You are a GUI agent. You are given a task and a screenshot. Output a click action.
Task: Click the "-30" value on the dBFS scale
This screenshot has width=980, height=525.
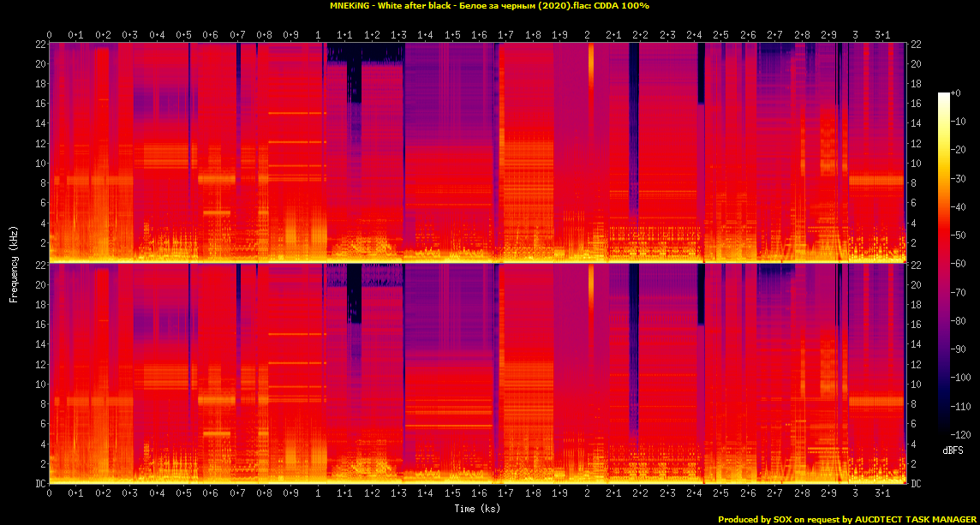(x=957, y=178)
